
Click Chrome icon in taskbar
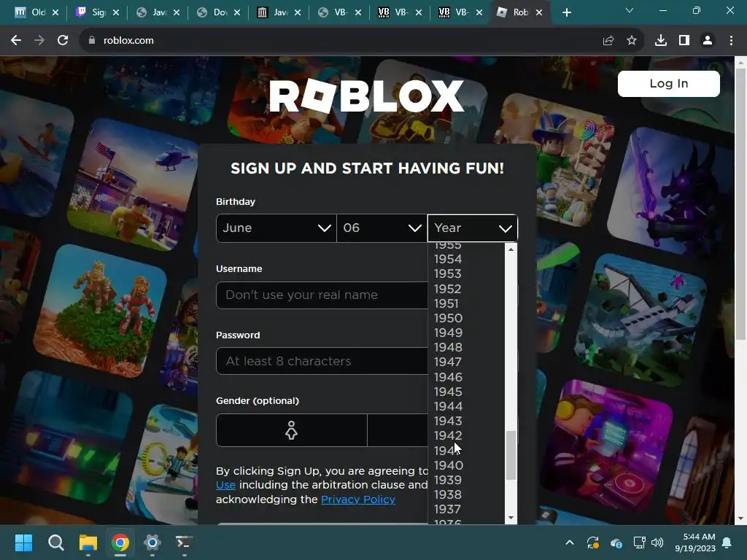pyautogui.click(x=120, y=542)
